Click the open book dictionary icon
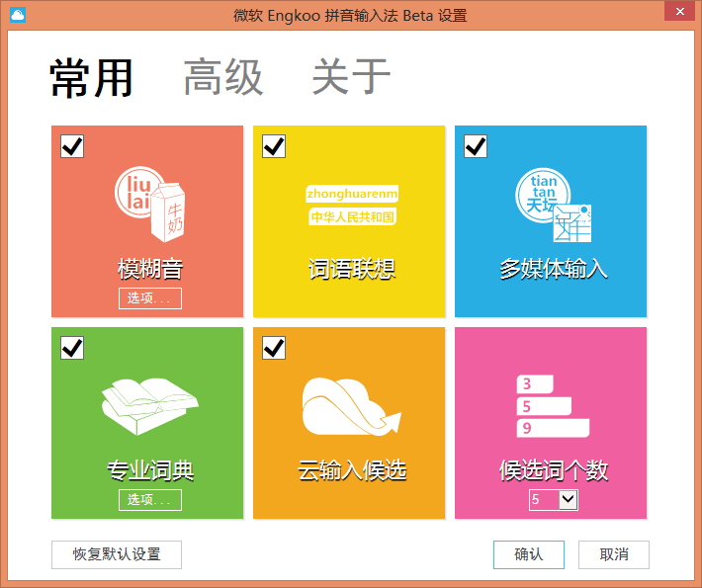 point(150,406)
